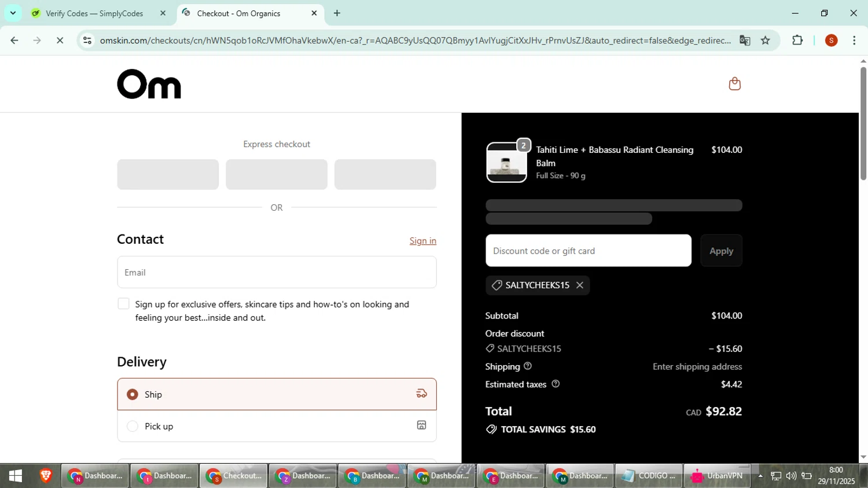Open the tab search dropdown arrow

13,13
